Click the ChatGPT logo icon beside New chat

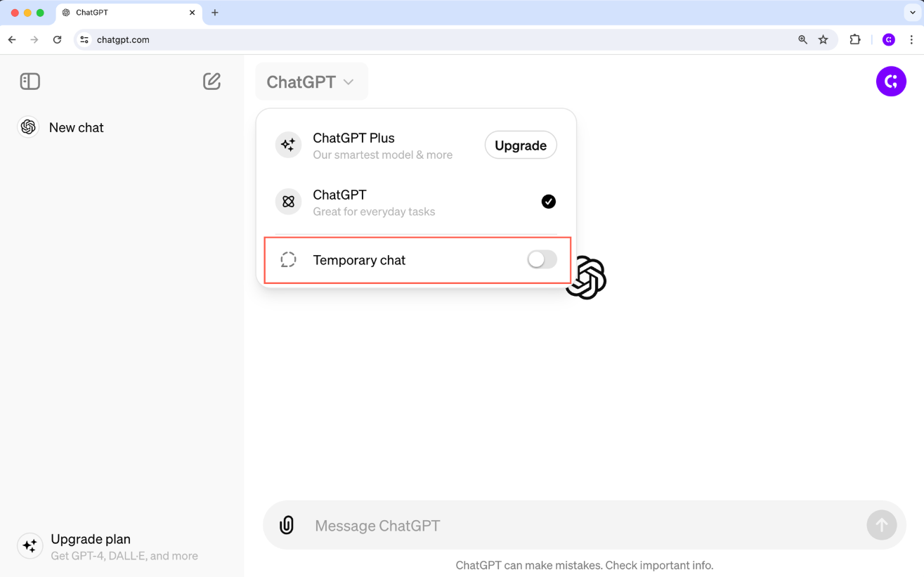point(28,127)
